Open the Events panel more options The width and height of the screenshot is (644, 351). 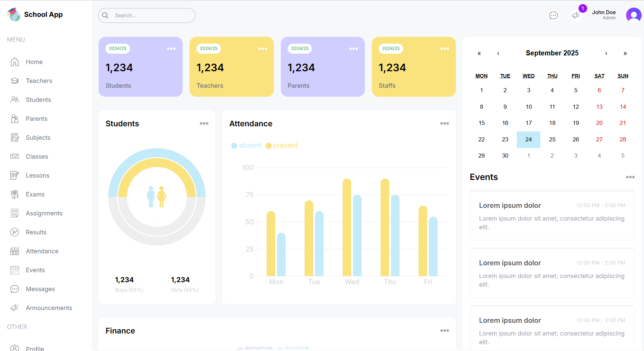coord(630,177)
